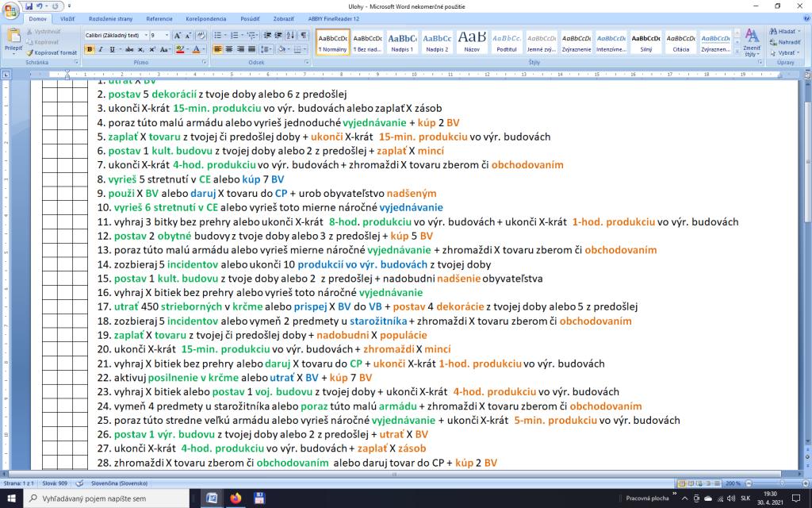Justify the paragraph text

click(x=251, y=49)
